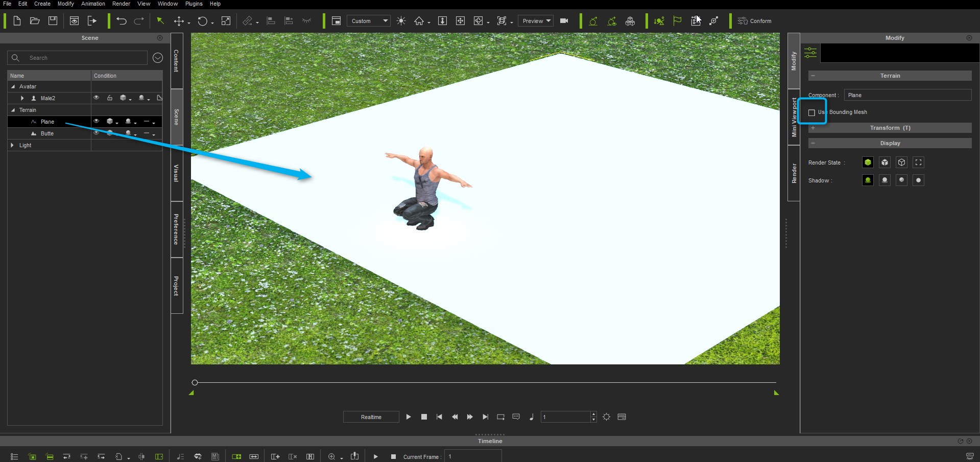Create a new project file
This screenshot has height=462, width=980.
coord(17,21)
